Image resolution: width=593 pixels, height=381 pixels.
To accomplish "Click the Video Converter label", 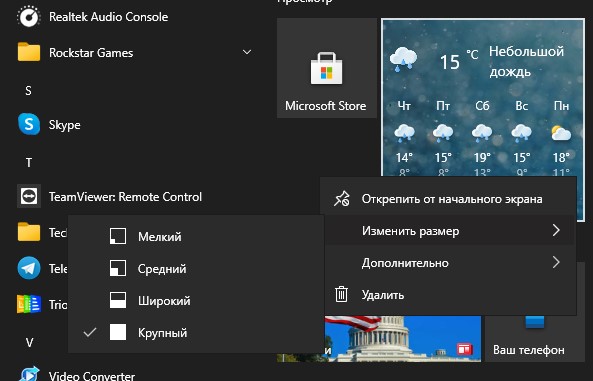I will [92, 376].
